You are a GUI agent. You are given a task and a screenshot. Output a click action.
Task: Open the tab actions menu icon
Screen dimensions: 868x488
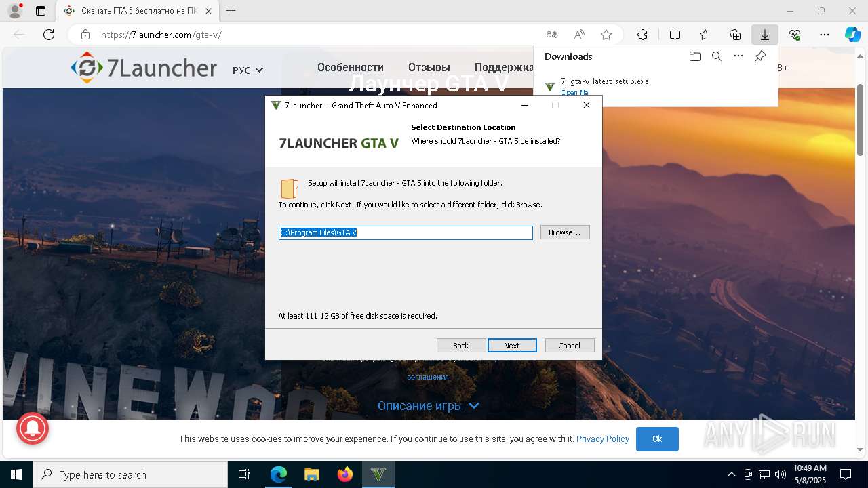point(41,11)
